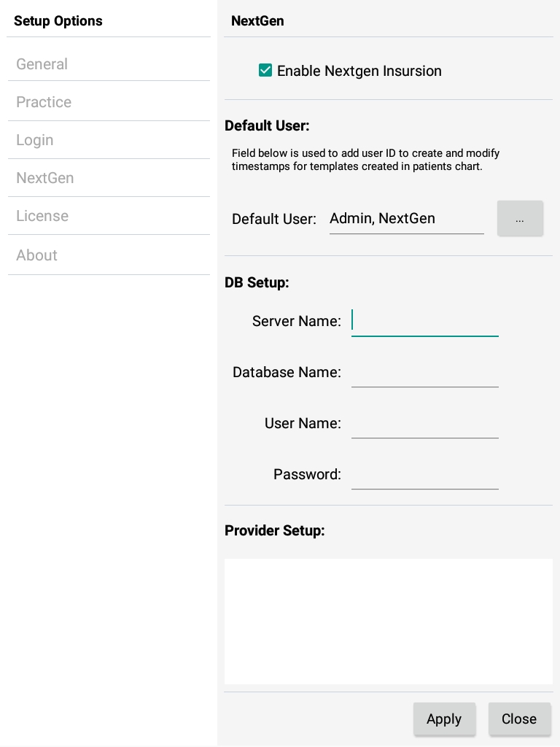The width and height of the screenshot is (560, 747).
Task: Click the User Name input
Action: coord(424,423)
